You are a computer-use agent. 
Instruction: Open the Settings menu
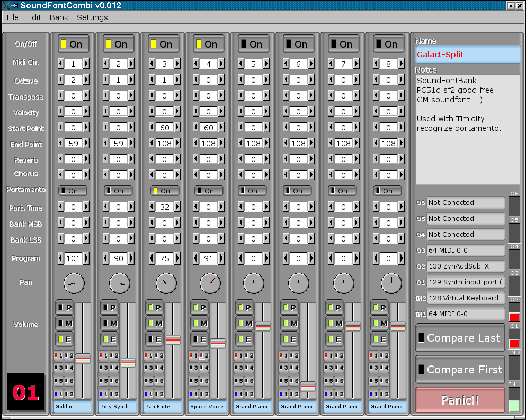point(92,17)
